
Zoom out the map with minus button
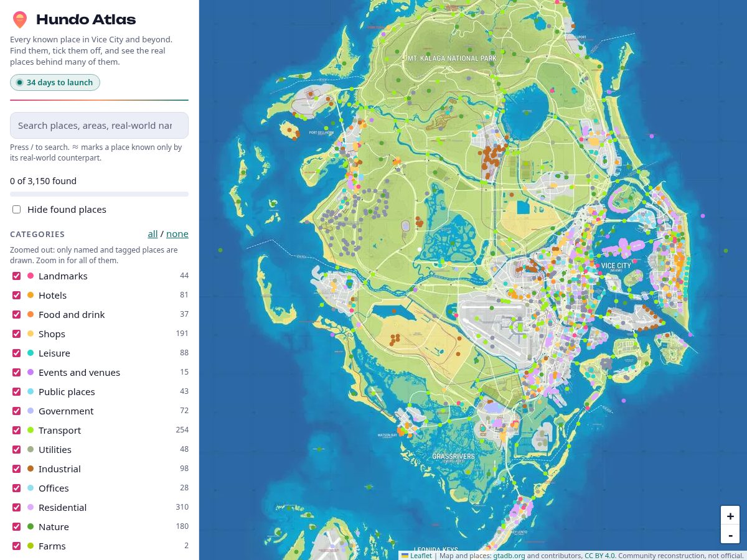(730, 534)
